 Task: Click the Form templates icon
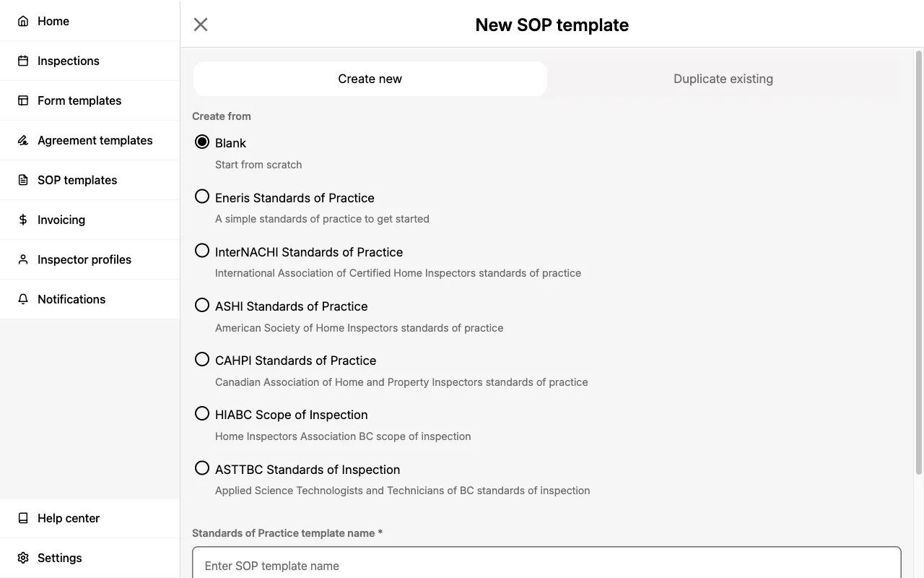click(x=22, y=100)
